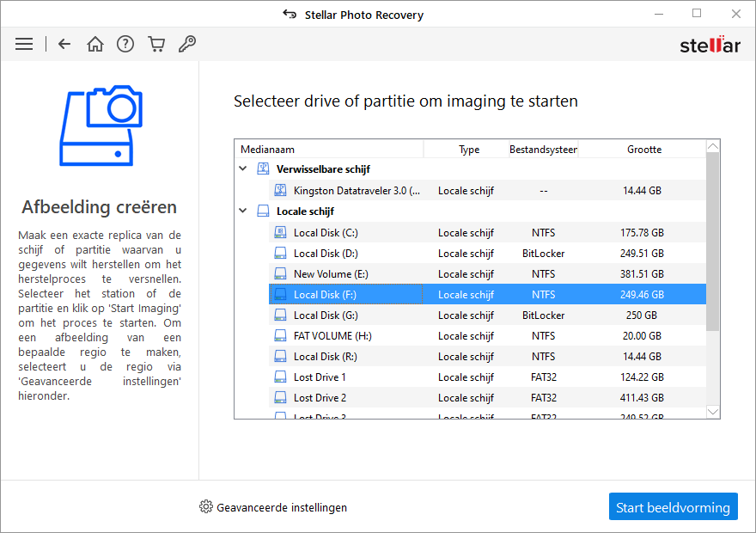Select the Verwisselbare schijf tree node

pyautogui.click(x=323, y=169)
